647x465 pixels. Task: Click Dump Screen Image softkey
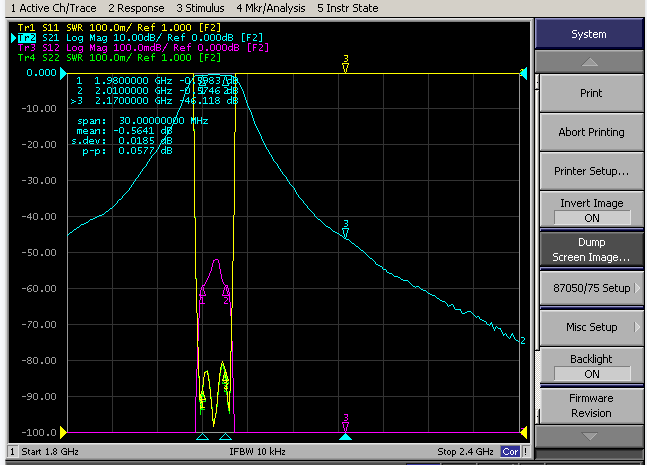pos(592,250)
